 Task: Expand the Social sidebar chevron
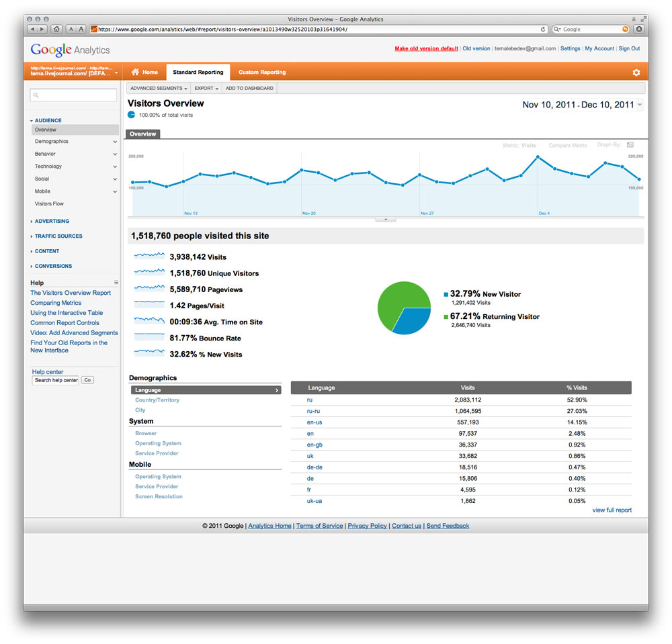tap(115, 179)
